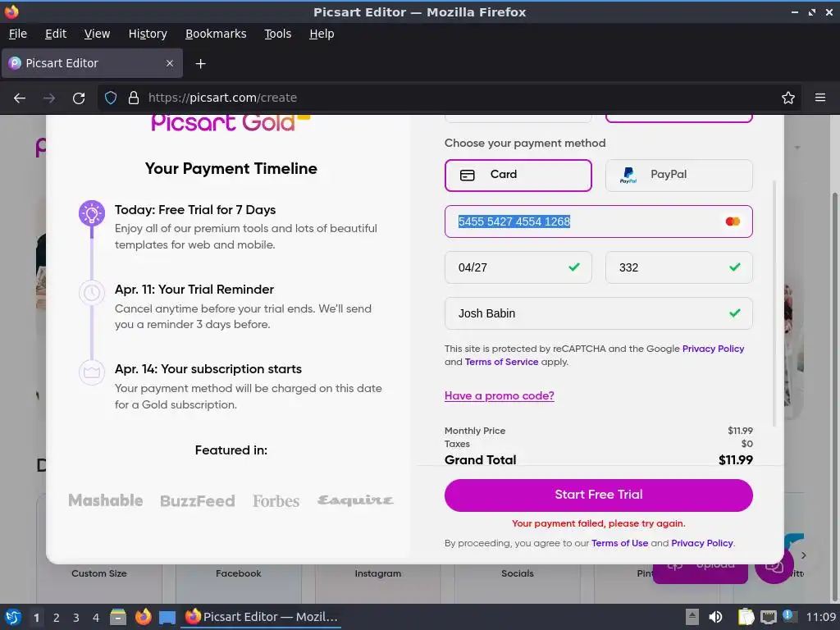Click the BuzzFeed logo

(x=198, y=501)
